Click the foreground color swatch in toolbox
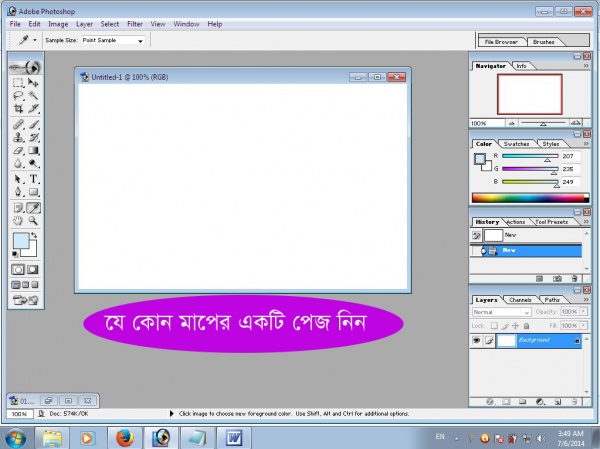 [21, 240]
